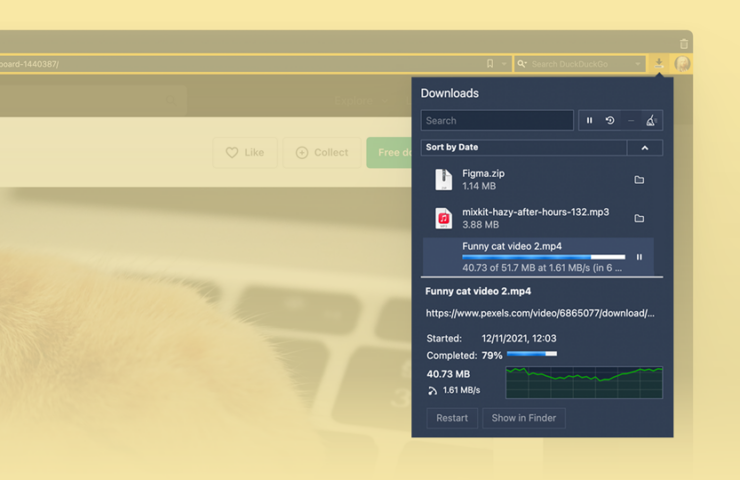
Task: Toggle sort order with the chevron-up button
Action: coord(645,148)
